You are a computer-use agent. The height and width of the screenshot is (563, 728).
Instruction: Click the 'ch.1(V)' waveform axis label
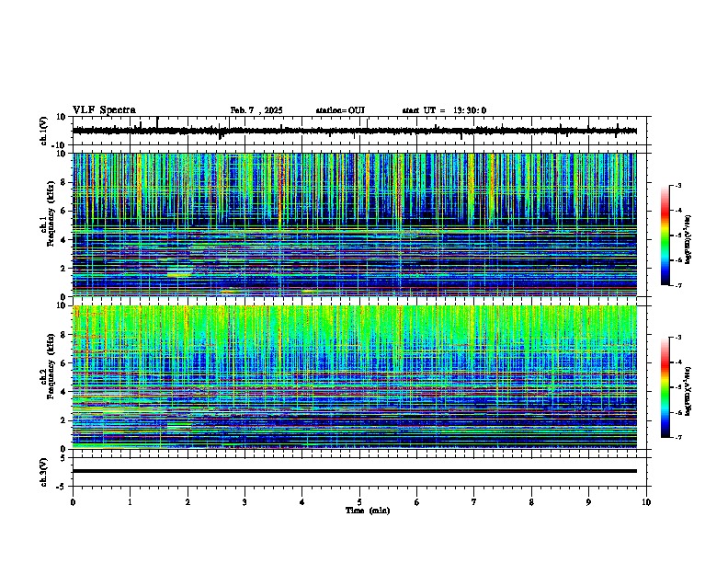pyautogui.click(x=44, y=131)
